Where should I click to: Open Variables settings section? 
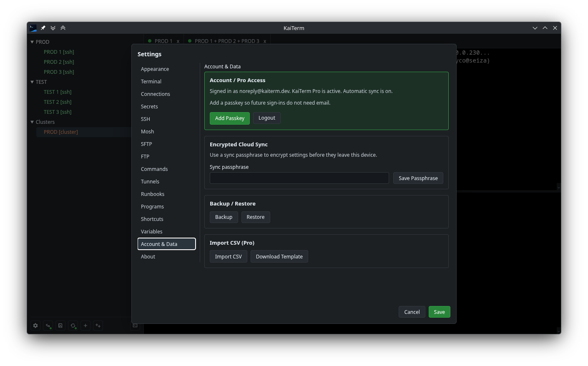166,232
